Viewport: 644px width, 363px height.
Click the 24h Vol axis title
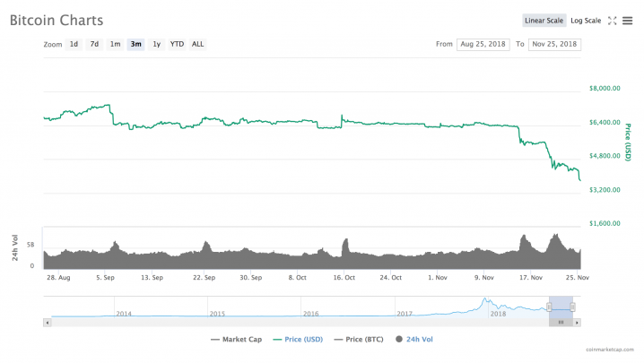tap(15, 247)
